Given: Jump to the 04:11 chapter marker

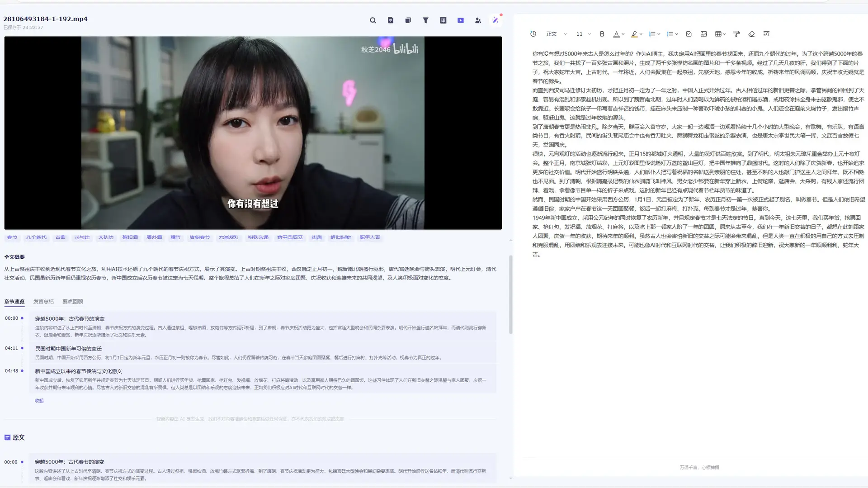Looking at the screenshot, I should [12, 348].
